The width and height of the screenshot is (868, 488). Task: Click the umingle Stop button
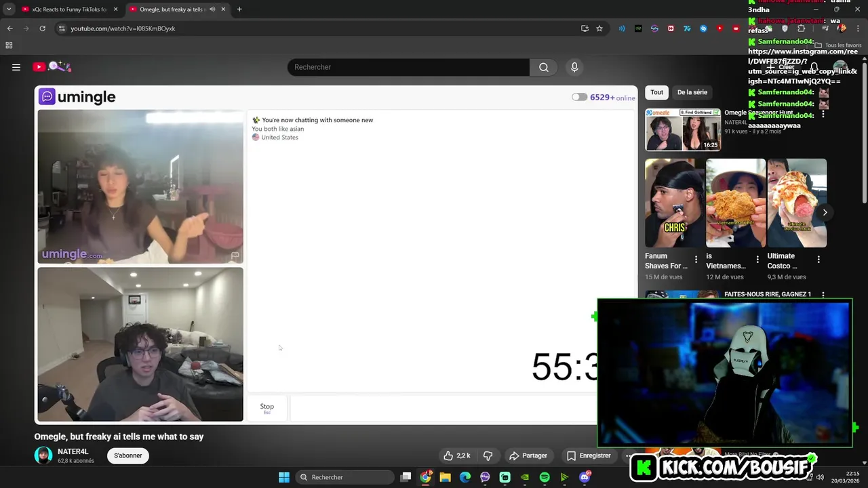(267, 409)
